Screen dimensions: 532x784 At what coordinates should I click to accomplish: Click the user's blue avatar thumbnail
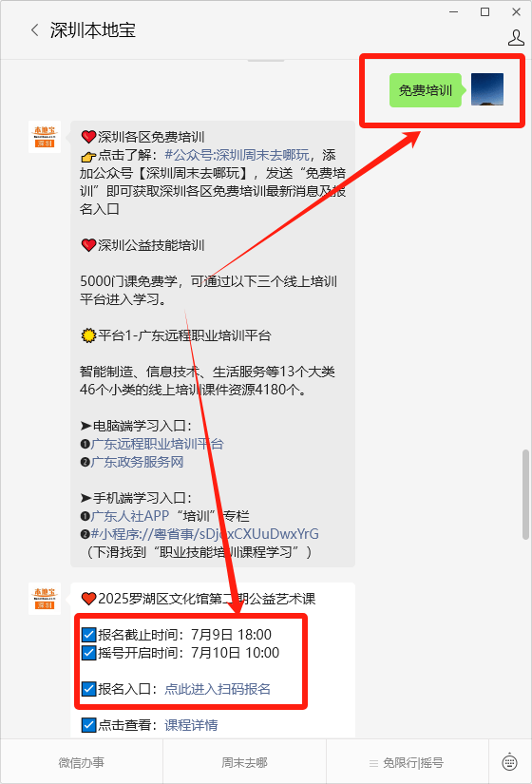[x=487, y=89]
